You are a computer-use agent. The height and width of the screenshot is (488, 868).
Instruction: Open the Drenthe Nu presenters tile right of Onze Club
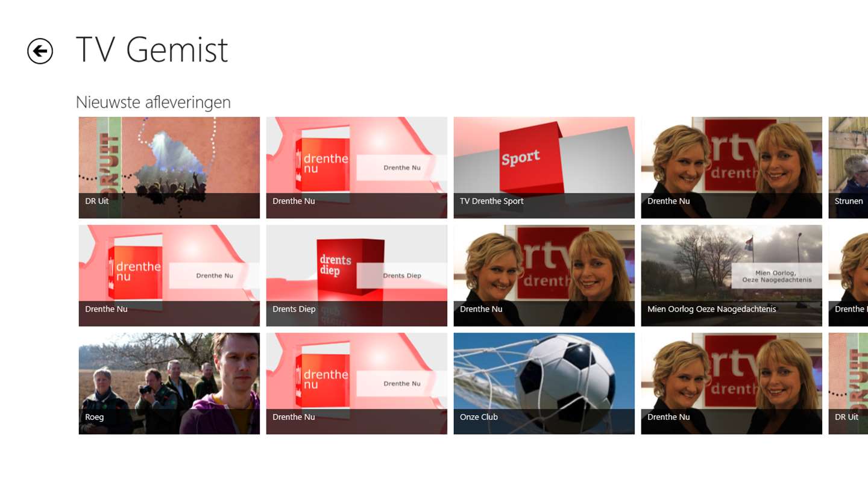[732, 384]
